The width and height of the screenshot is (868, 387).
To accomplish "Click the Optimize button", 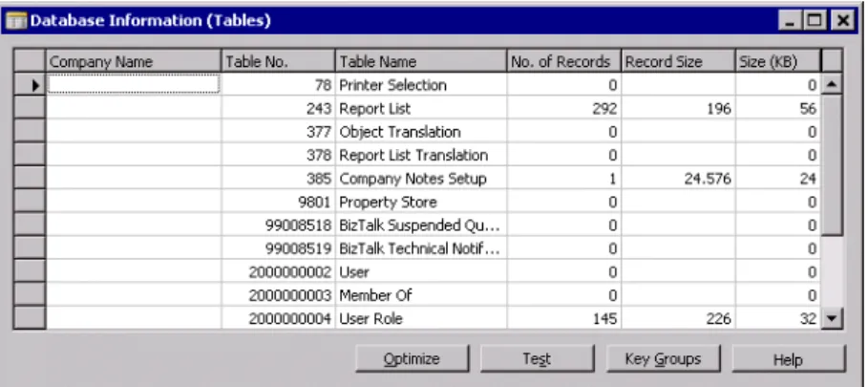I will coord(412,358).
